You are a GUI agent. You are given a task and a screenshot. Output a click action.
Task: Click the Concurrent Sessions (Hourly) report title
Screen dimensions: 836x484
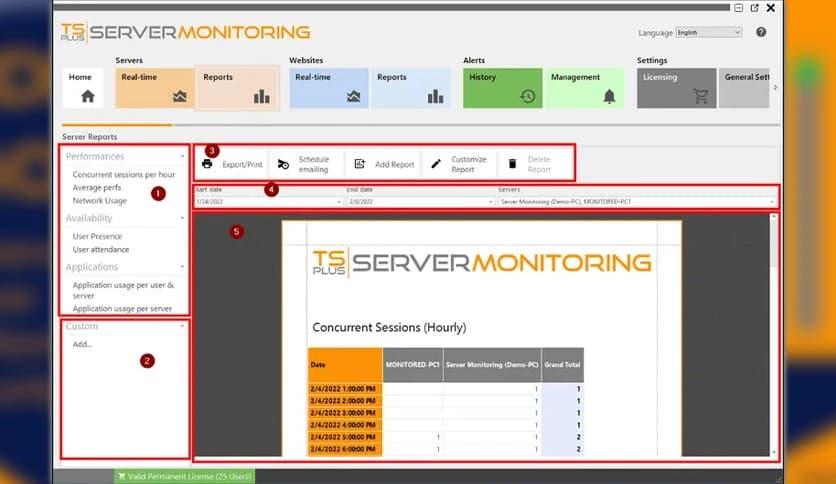[x=389, y=327]
